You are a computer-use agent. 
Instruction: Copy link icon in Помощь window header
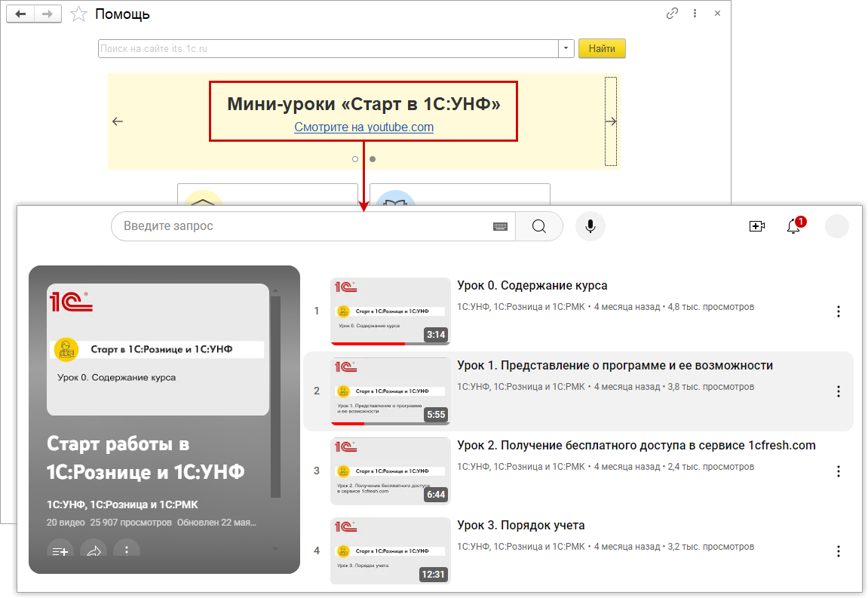(672, 14)
